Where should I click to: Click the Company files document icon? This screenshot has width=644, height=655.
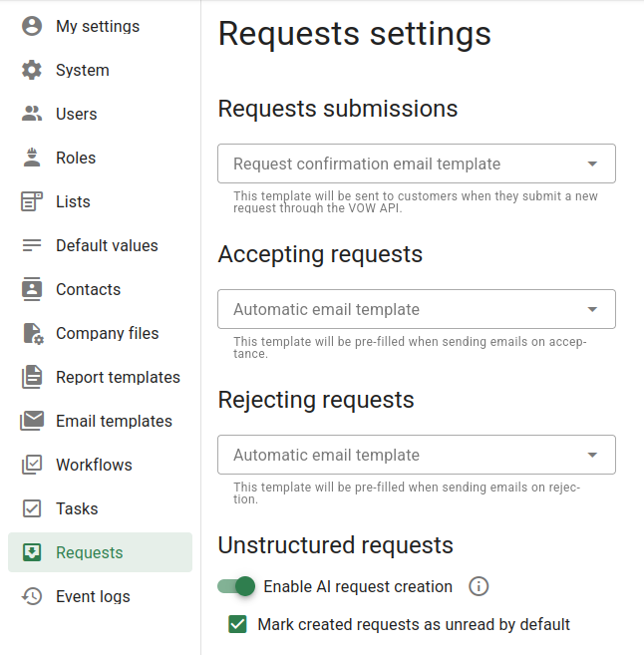33,333
